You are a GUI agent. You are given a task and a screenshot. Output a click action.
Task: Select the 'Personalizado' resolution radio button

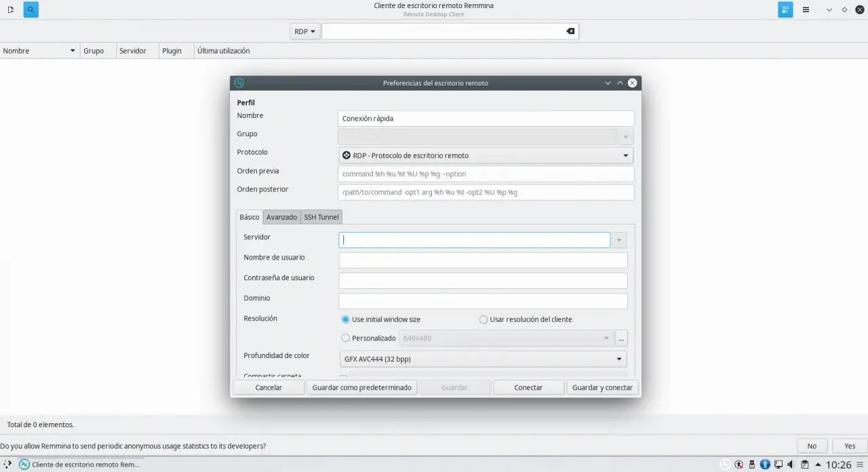click(x=346, y=338)
